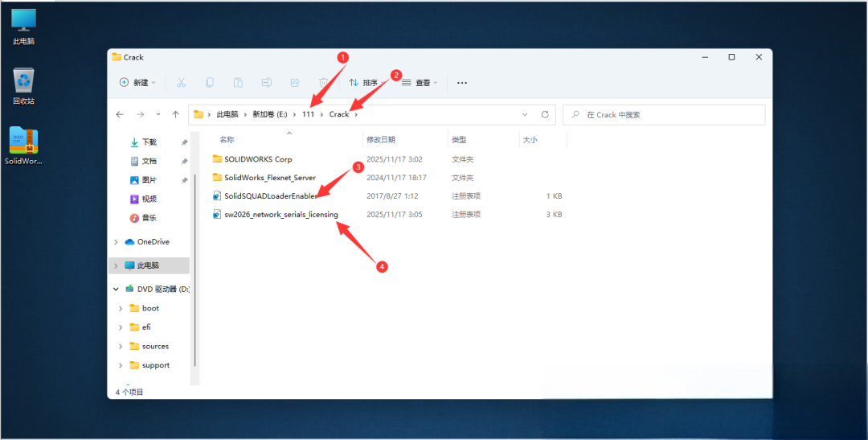
Task: Open 图片 in the navigation pane
Action: coord(149,180)
